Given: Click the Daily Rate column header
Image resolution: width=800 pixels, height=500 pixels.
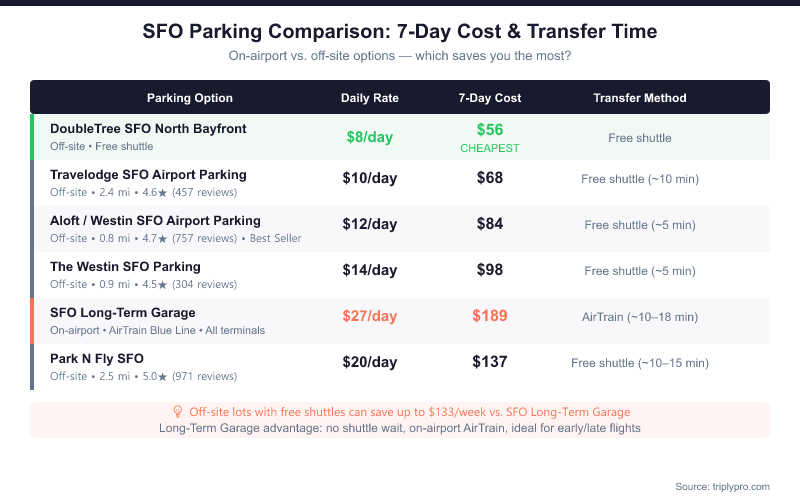Looking at the screenshot, I should click(370, 98).
